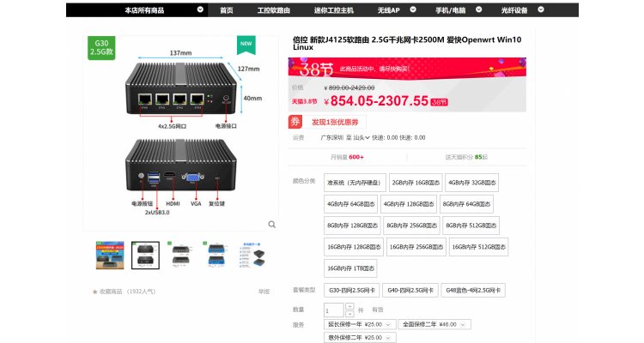Open the 光纤设备 menu item
Image resolution: width=644 pixels, height=343 pixels.
point(513,10)
